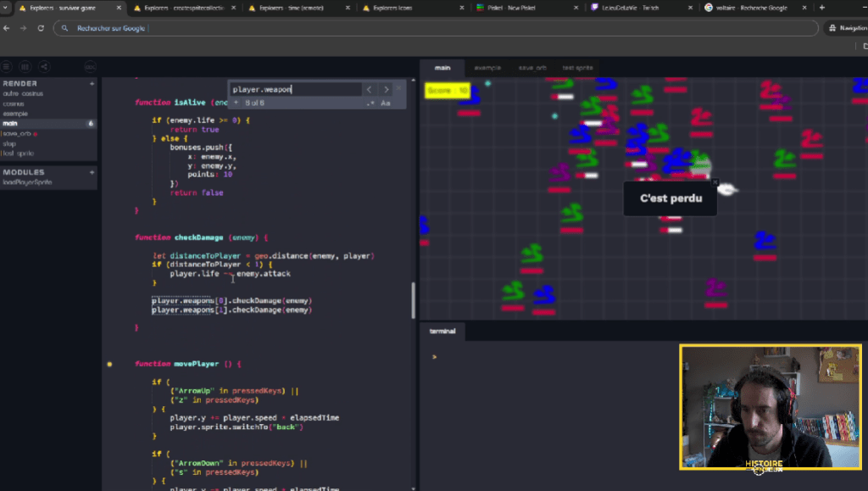
Task: Toggle the breakpoint dot beside function movePlayer
Action: (110, 362)
